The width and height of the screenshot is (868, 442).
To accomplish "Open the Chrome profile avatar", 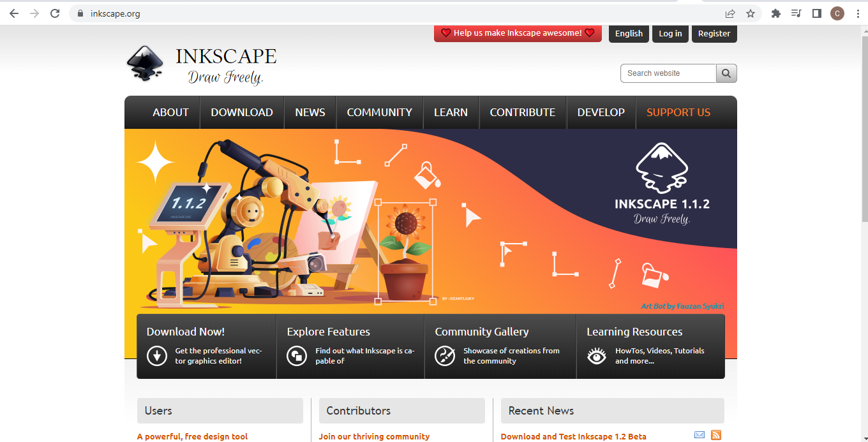I will [837, 13].
